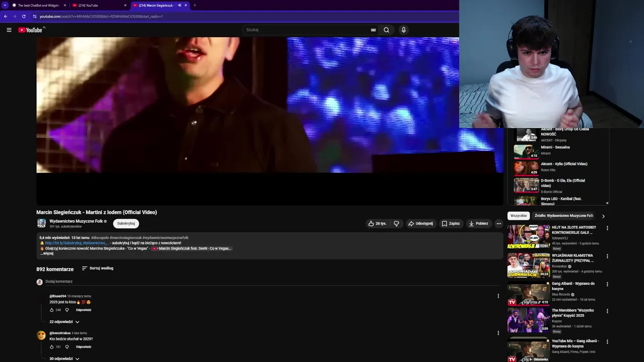Like the 'Kto będzie słuchał w 2029?' comment
Image resolution: width=644 pixels, height=362 pixels.
coord(51,347)
